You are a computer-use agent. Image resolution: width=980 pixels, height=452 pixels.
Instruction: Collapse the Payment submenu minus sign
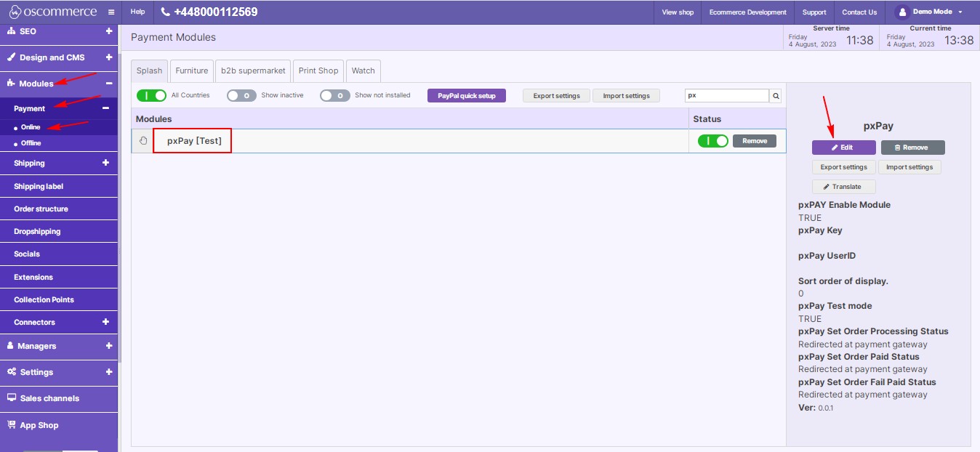105,108
